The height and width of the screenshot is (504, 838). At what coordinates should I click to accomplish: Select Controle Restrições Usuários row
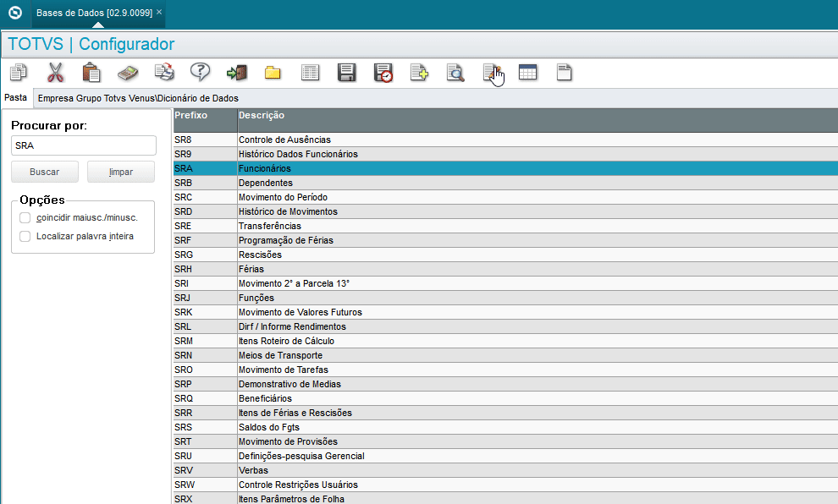[x=505, y=485]
